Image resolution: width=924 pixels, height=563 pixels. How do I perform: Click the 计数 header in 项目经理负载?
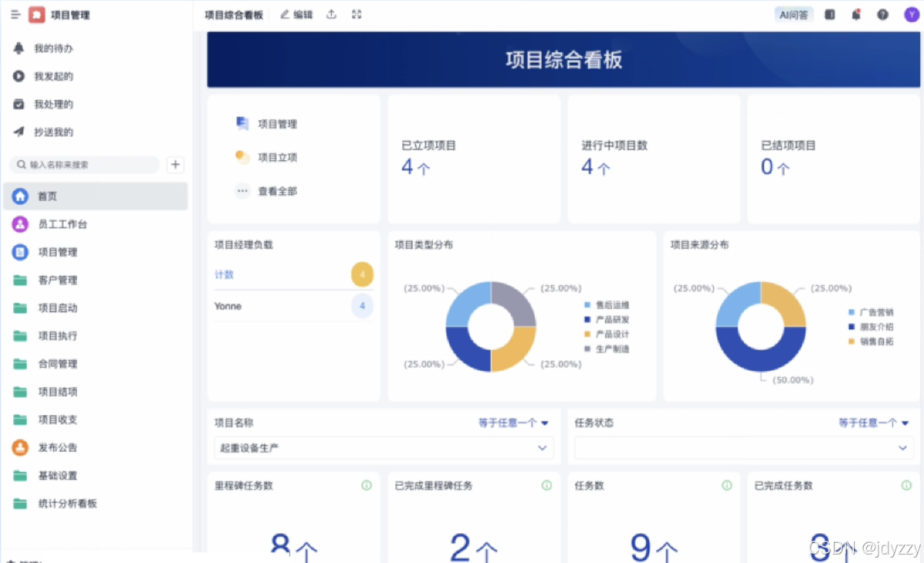[224, 274]
